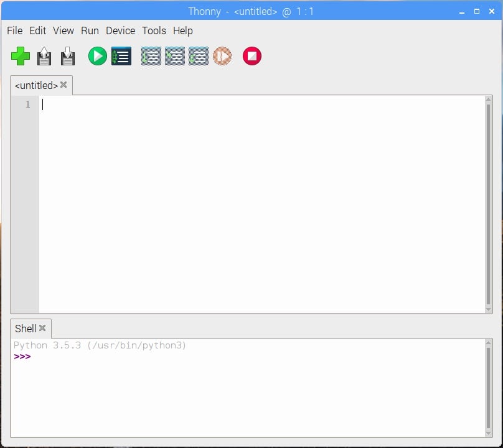The height and width of the screenshot is (448, 503).
Task: Click the orange Resume icon
Action: click(222, 57)
